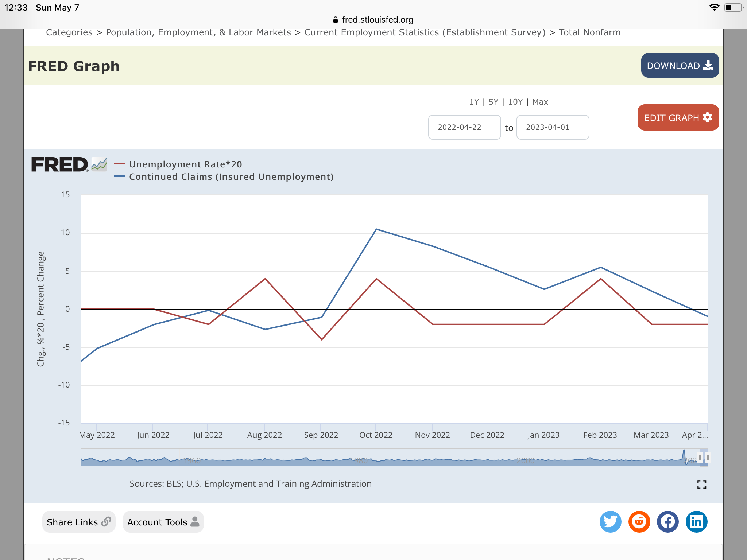Select the Max date range
The width and height of the screenshot is (747, 560).
click(540, 102)
